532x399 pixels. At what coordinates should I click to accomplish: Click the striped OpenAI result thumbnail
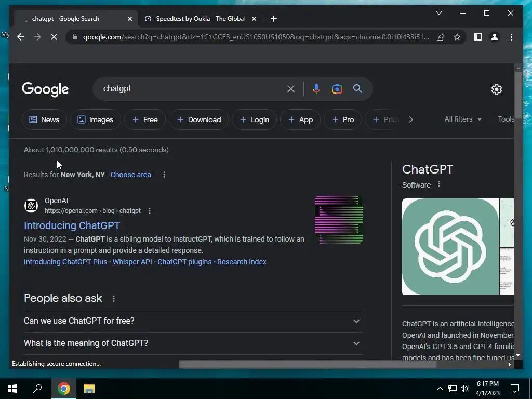point(339,220)
